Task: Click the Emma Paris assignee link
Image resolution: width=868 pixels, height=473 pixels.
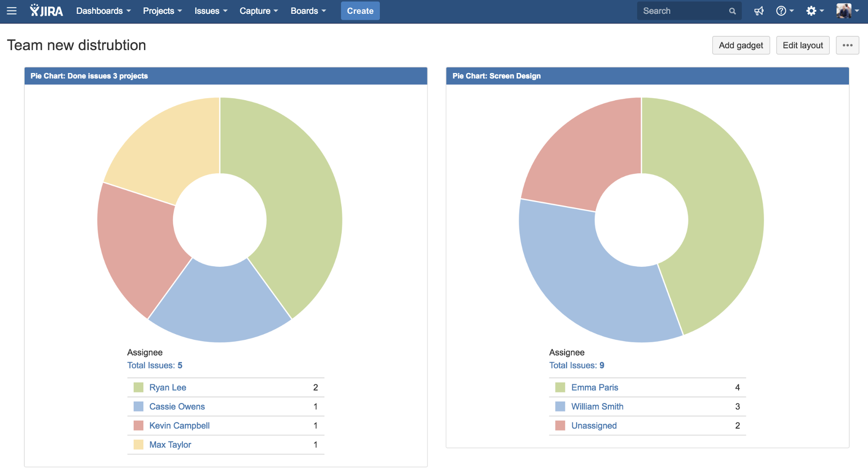Action: [594, 388]
